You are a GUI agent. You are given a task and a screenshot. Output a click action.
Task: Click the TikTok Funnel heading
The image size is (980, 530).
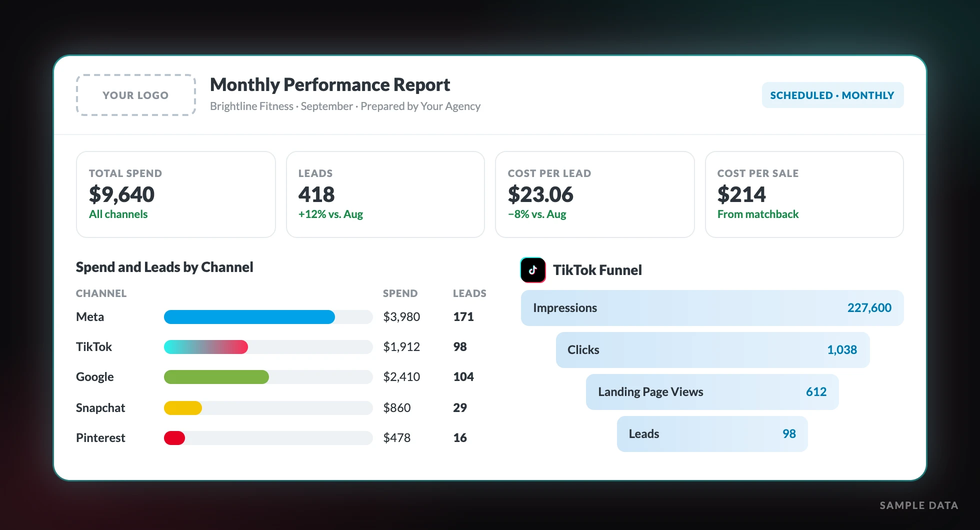pyautogui.click(x=597, y=270)
